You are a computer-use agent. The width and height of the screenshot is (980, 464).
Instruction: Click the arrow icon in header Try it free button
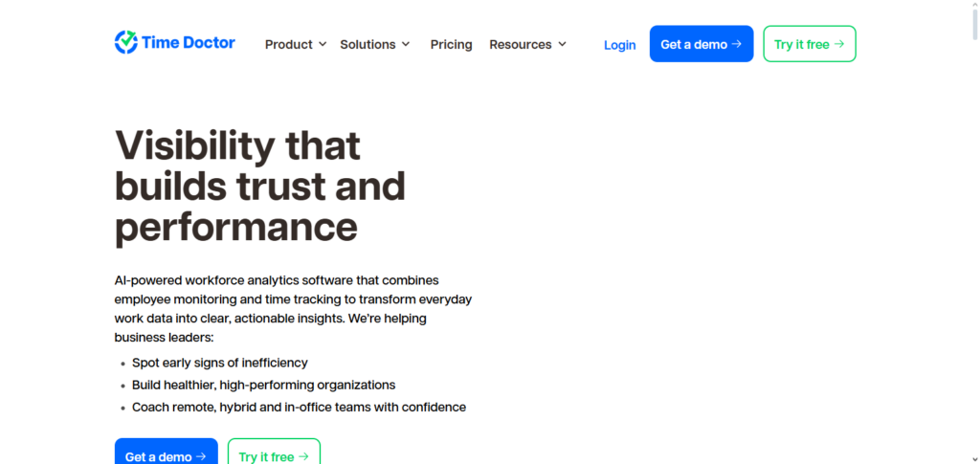click(x=839, y=44)
